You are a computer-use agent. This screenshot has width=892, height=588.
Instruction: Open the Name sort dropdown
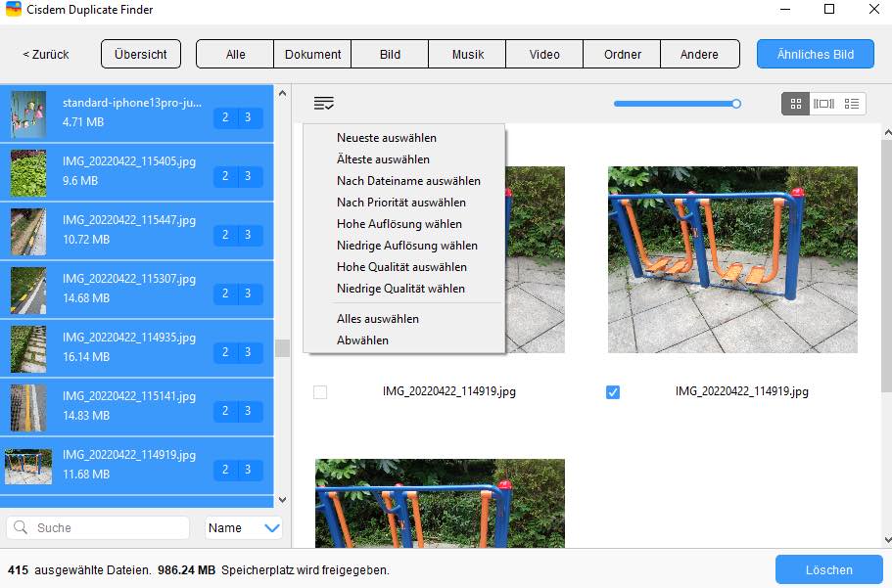244,528
